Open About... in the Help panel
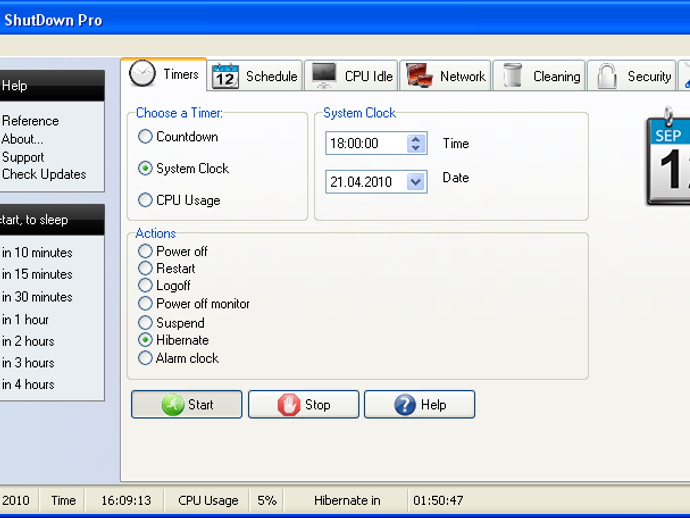This screenshot has width=690, height=518. (22, 139)
